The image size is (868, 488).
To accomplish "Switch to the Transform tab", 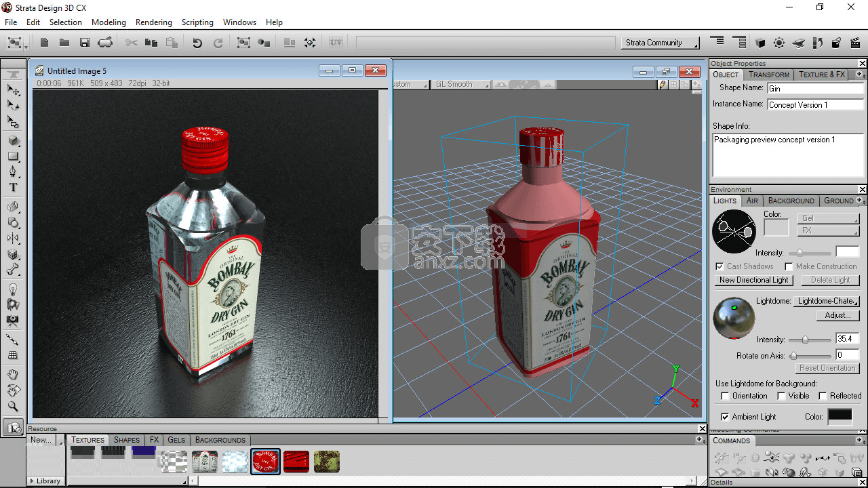I will pos(769,75).
